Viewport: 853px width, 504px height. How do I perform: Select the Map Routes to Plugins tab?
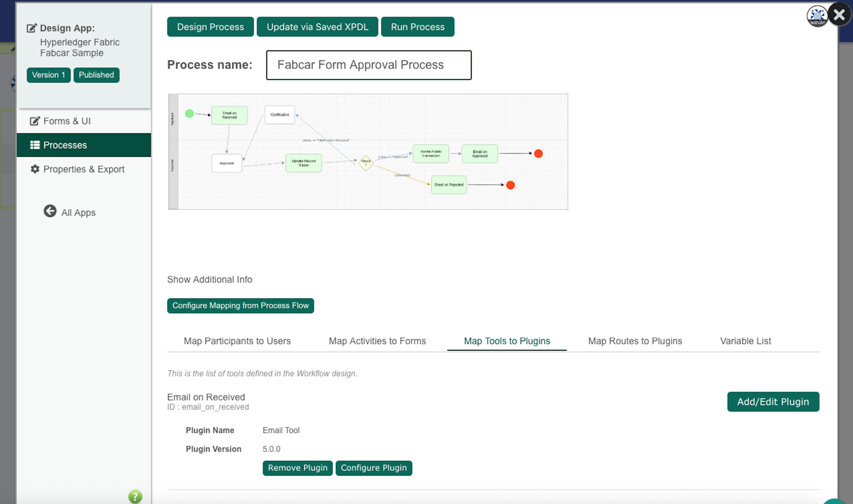click(x=635, y=341)
